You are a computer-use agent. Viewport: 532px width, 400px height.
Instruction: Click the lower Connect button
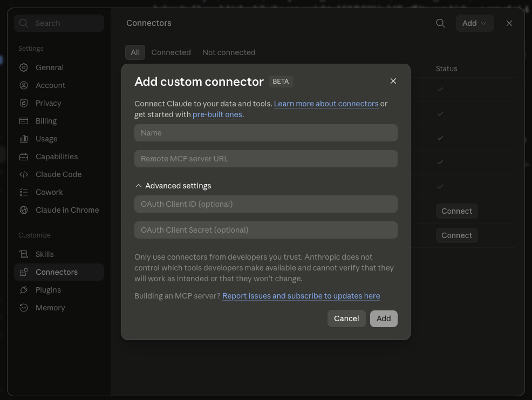(x=456, y=235)
